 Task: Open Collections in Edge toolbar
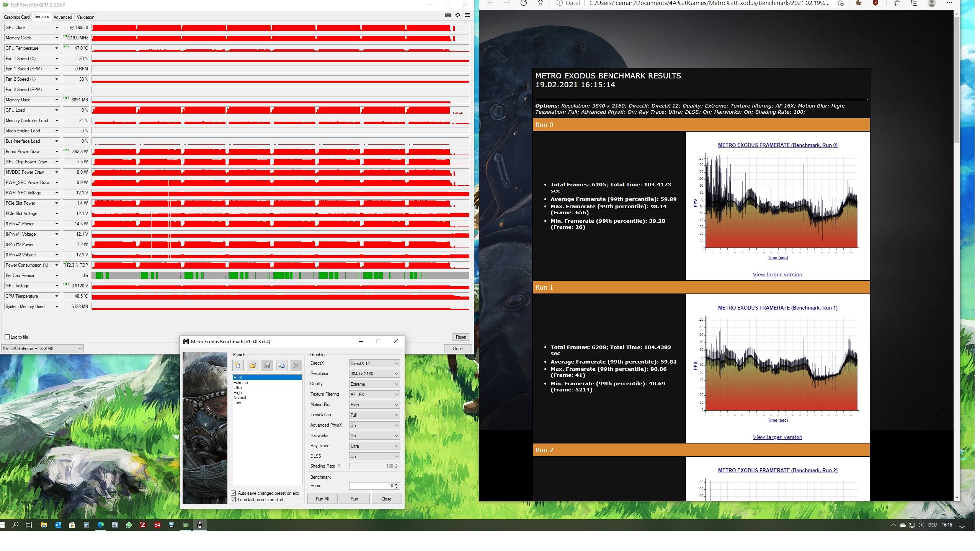tap(914, 3)
